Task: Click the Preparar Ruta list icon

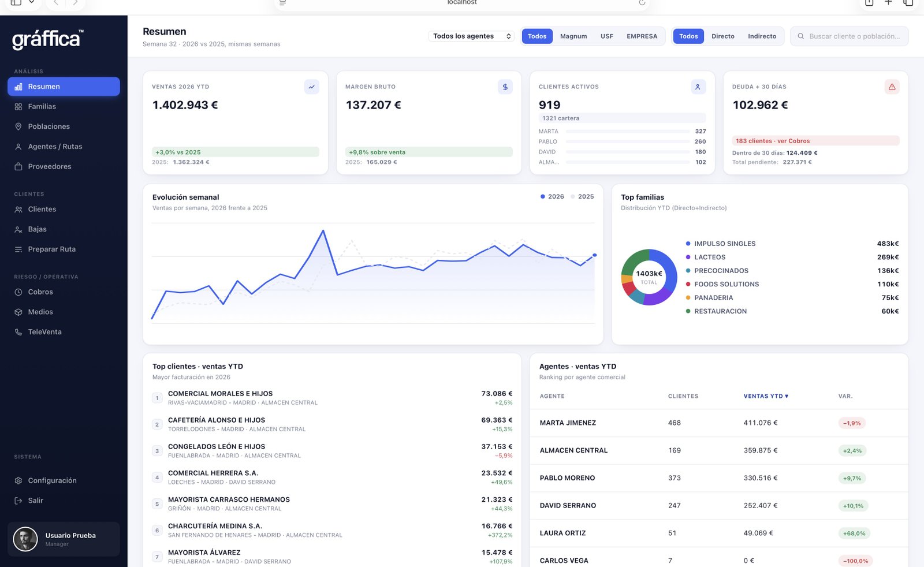Action: 18,249
